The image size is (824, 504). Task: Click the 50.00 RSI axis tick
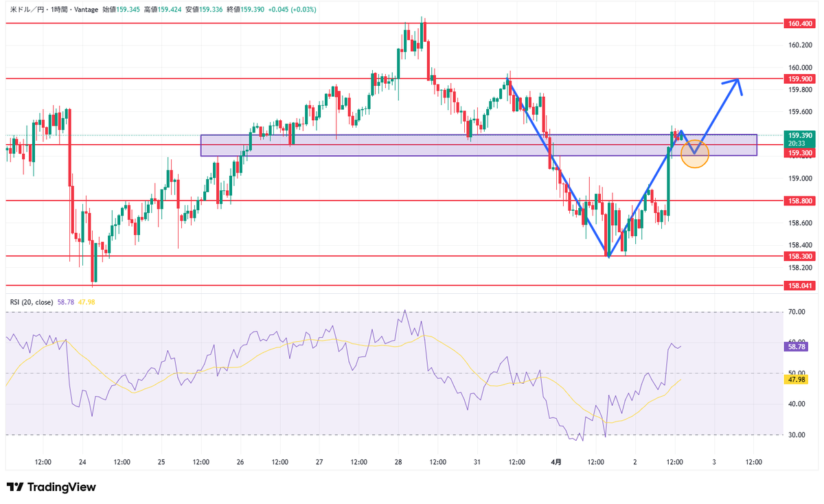point(797,373)
